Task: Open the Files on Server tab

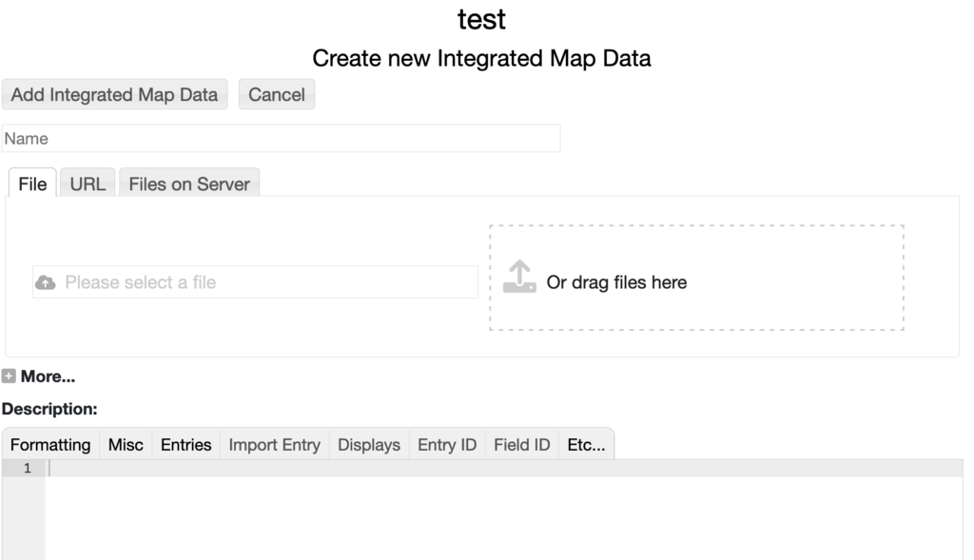Action: click(189, 184)
